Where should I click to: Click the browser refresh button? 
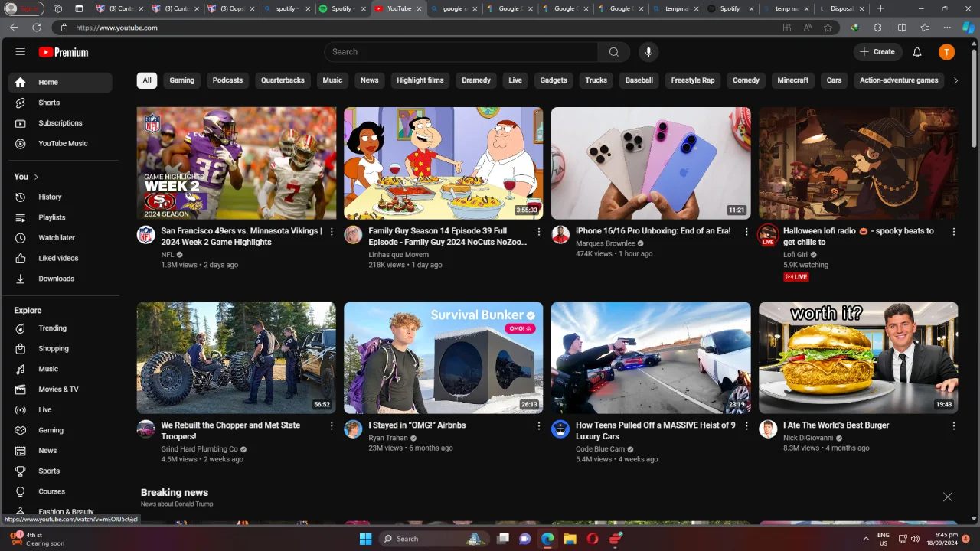pyautogui.click(x=36, y=28)
